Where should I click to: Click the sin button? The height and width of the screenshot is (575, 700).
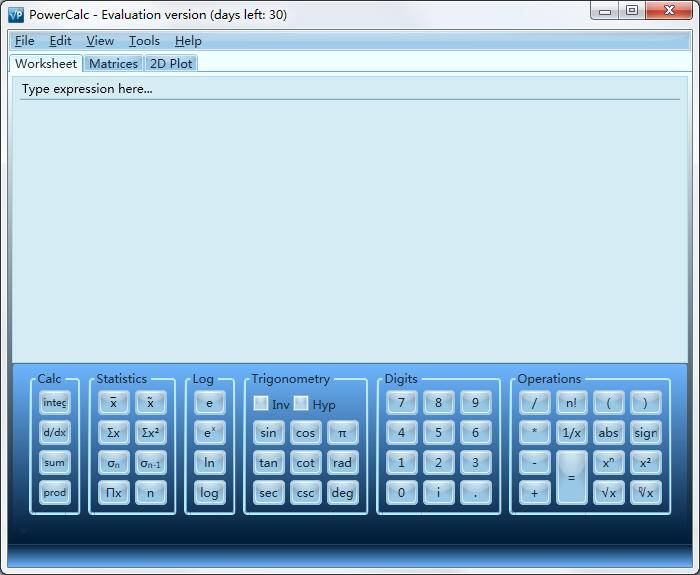pyautogui.click(x=268, y=433)
